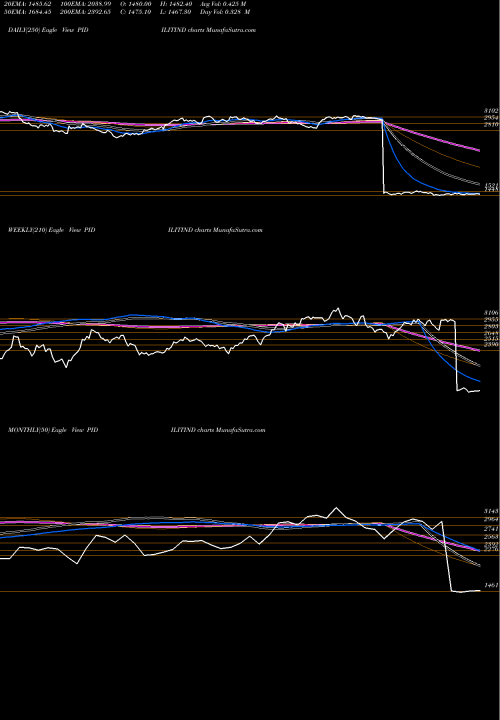Click the DAILY(250) Eagle View chart title
The height and width of the screenshot is (720, 500).
point(48,30)
